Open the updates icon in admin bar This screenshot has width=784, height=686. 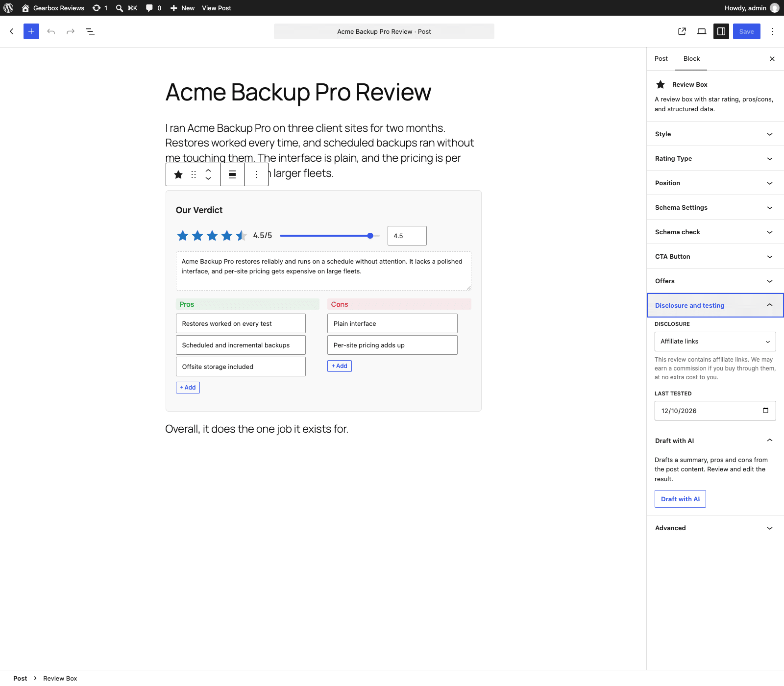(x=97, y=8)
